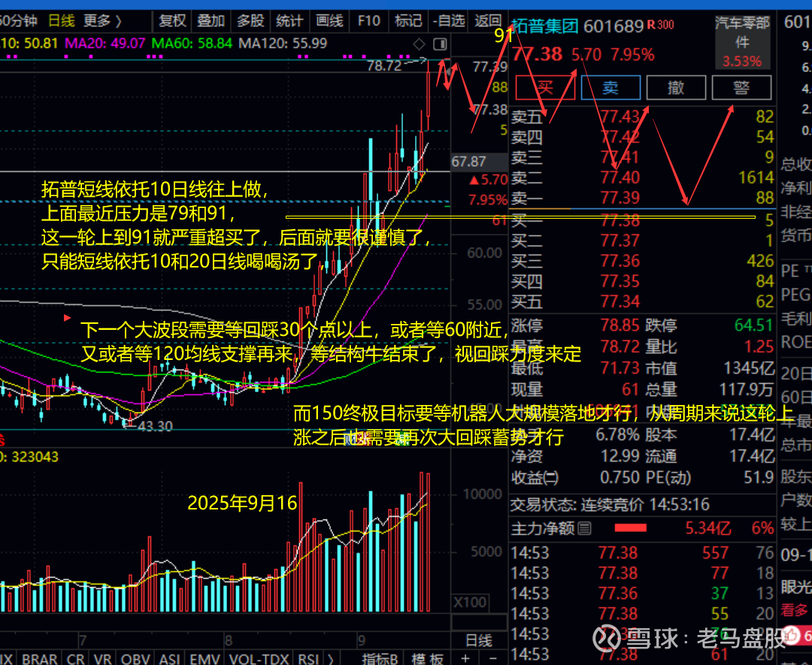Click the 14:53 tick row with 557 volume
Viewport: 812px width, 665px height.
coord(642,553)
